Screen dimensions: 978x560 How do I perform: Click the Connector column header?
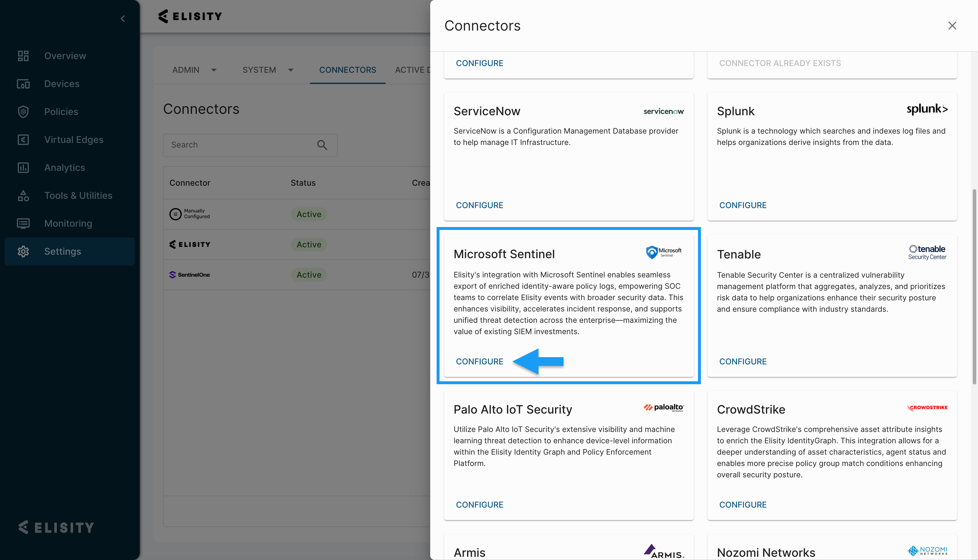(190, 183)
